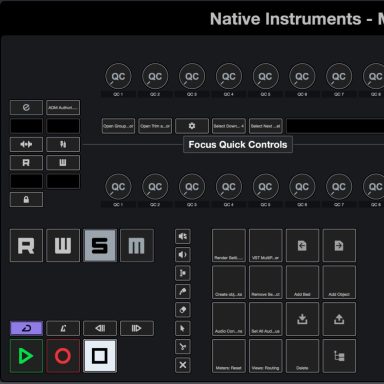Click the Open Trim button
Image resolution: width=384 pixels, height=384 pixels.
[x=155, y=126]
